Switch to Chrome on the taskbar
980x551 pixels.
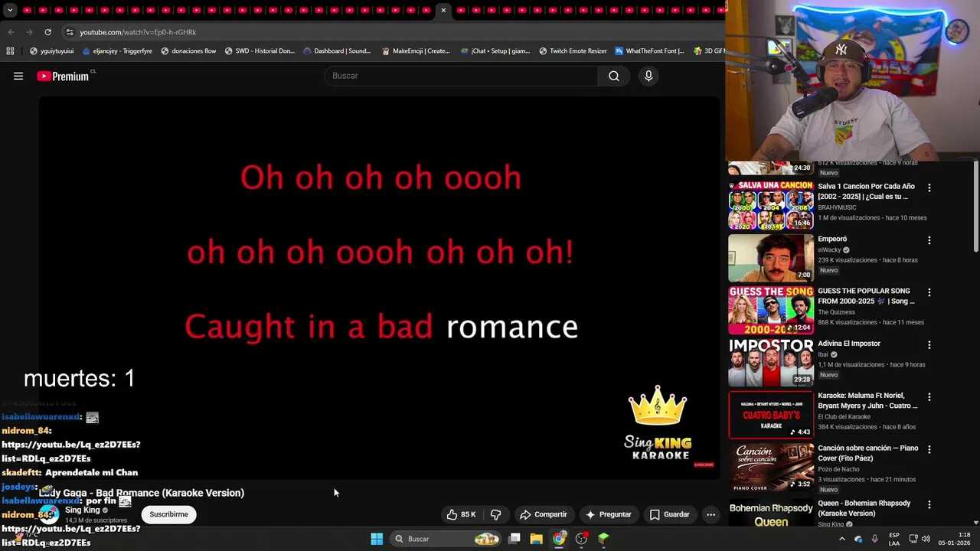coord(559,539)
